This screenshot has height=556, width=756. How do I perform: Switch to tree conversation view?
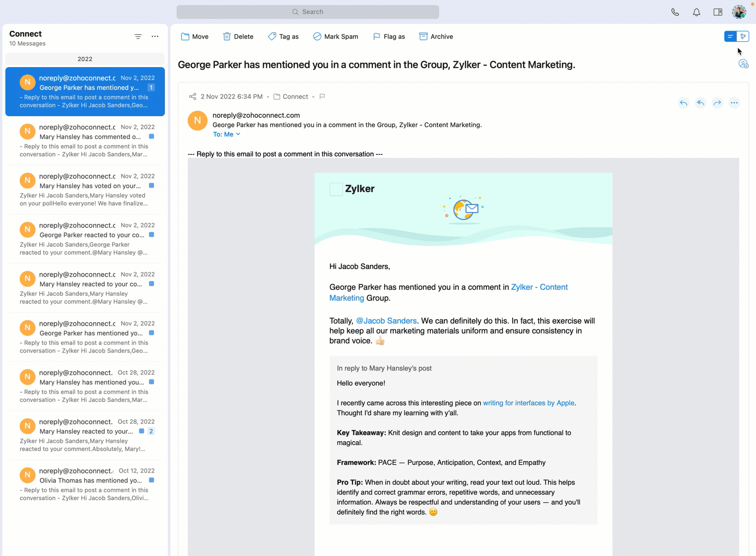point(743,36)
